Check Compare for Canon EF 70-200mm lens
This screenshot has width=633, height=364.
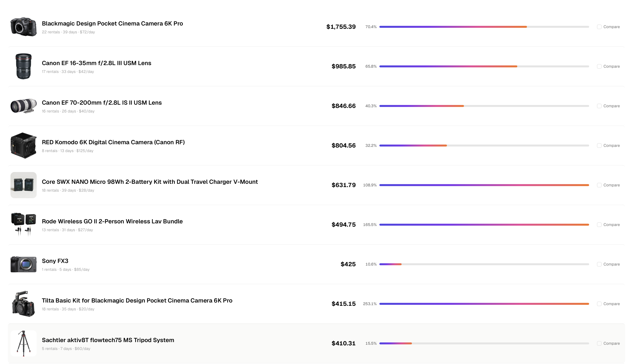599,106
